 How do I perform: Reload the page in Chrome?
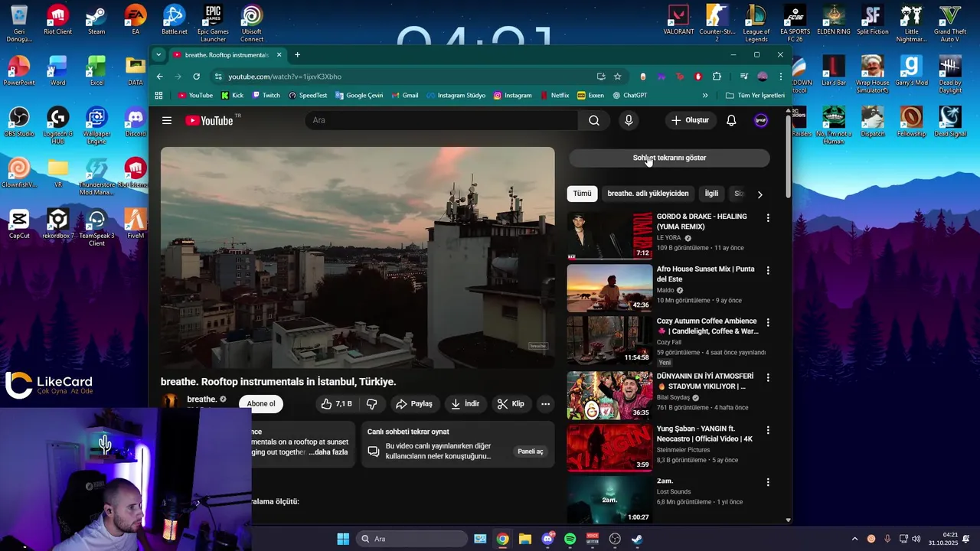tap(196, 77)
